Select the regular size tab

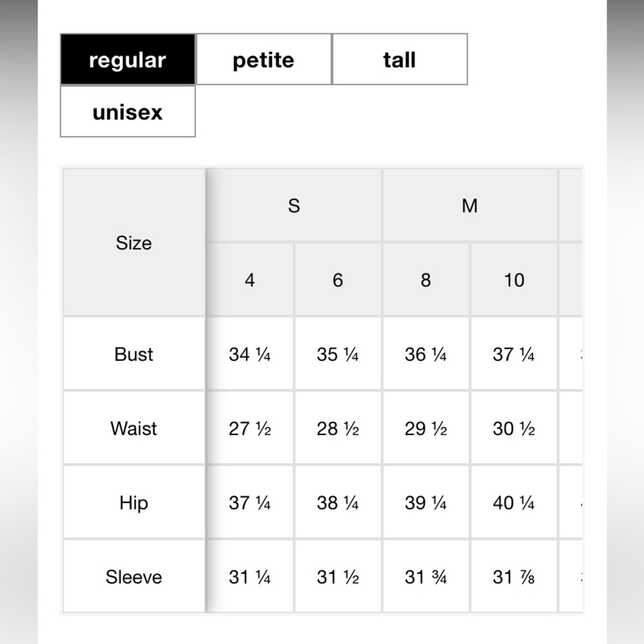pos(128,59)
